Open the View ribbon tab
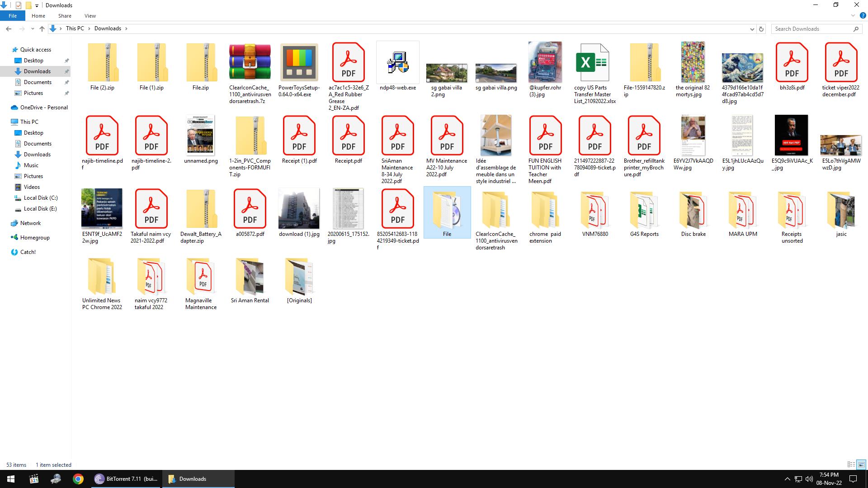This screenshot has width=868, height=488. click(x=90, y=16)
